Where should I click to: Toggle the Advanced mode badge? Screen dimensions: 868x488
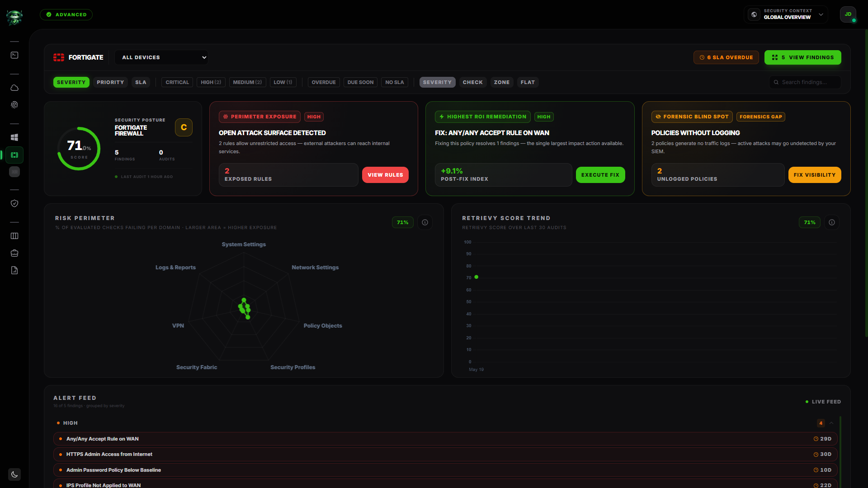click(66, 14)
